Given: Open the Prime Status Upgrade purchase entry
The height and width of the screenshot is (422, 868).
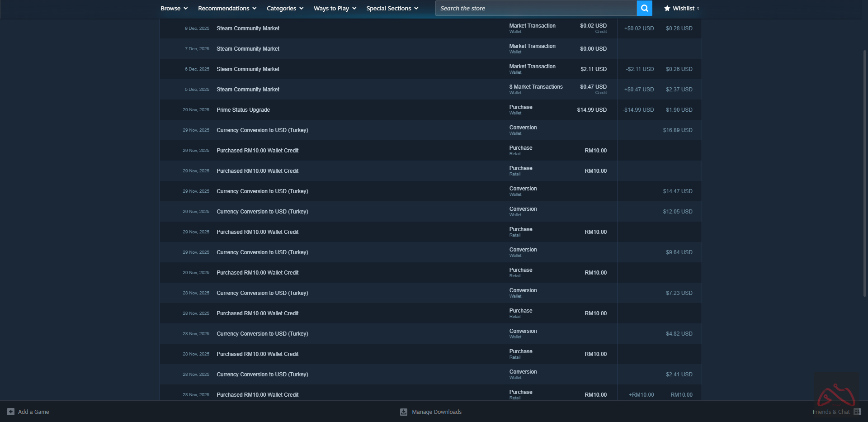Looking at the screenshot, I should [243, 110].
